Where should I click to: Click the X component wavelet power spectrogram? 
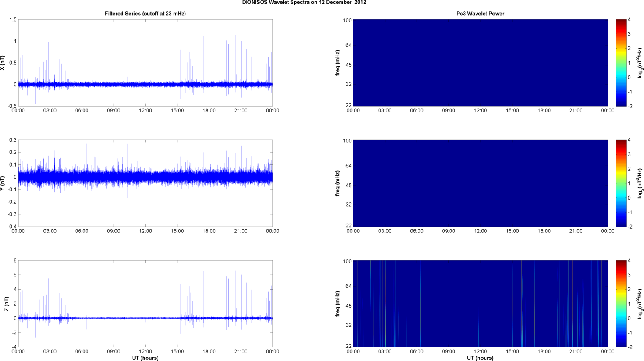[x=480, y=63]
